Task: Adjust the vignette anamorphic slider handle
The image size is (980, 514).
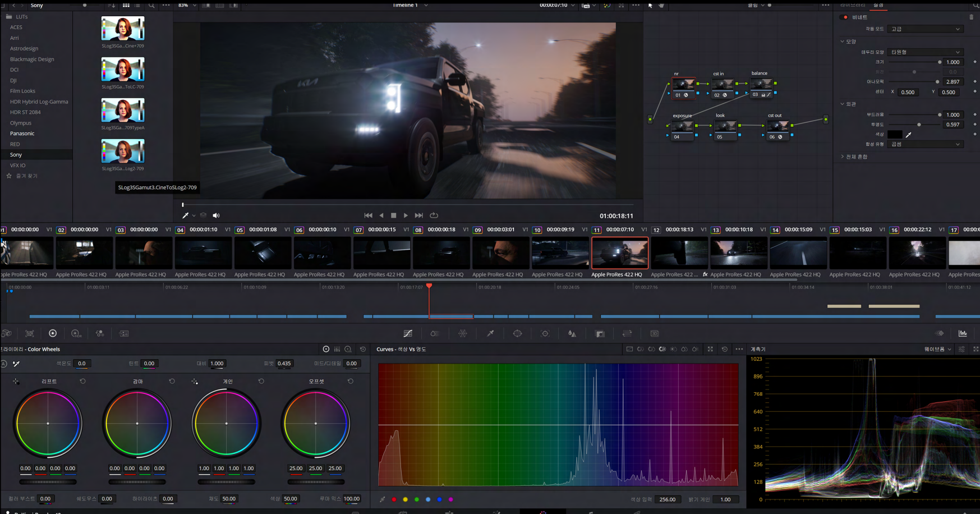Action: 937,82
